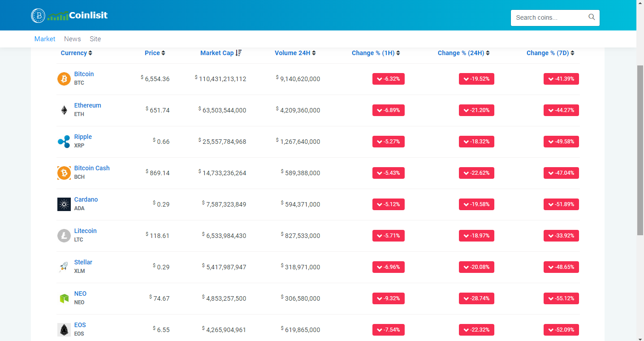The image size is (644, 341).
Task: Open the Site menu item
Action: [95, 39]
